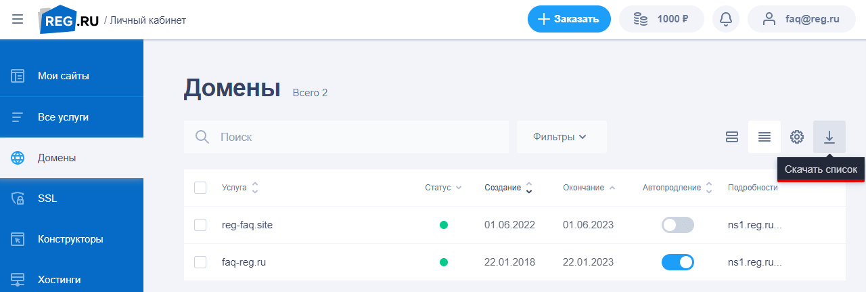Disable auto-renewal for faq-reg.ru
This screenshot has width=868, height=292.
click(677, 262)
